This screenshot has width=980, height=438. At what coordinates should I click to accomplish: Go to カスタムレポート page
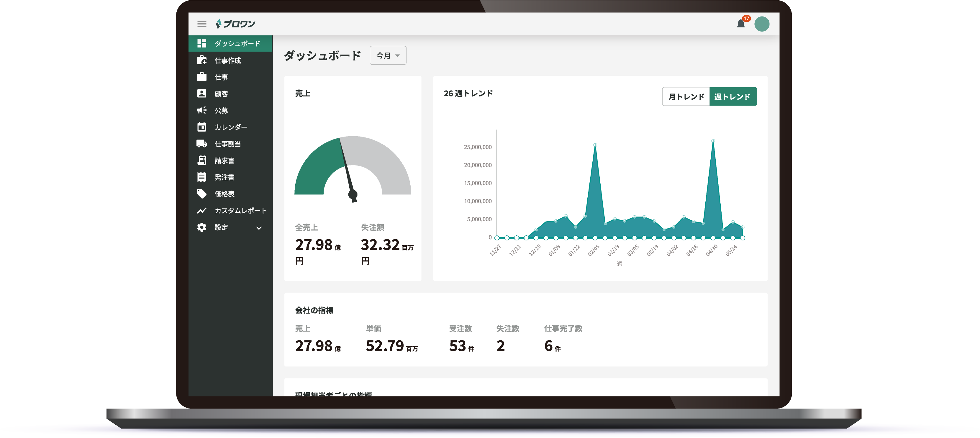240,211
